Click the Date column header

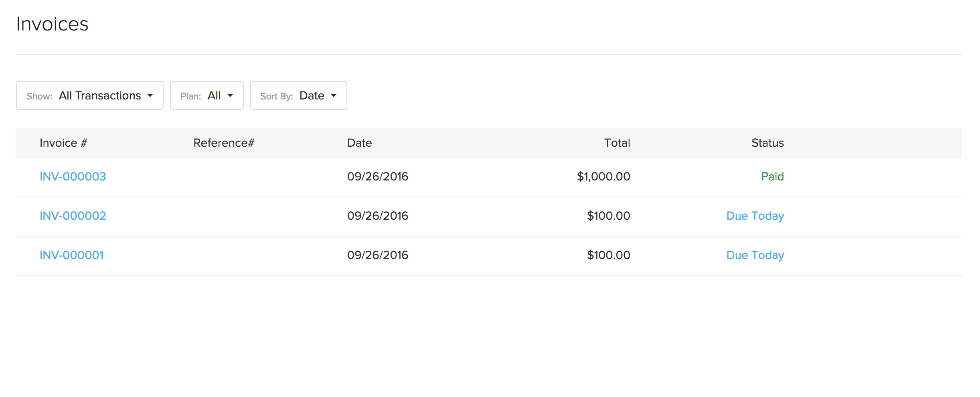(359, 143)
